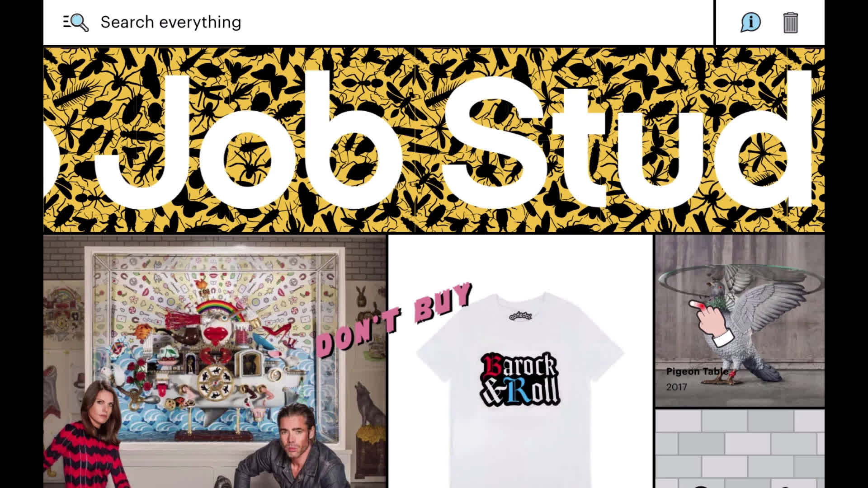Click the Job Studio insect banner
This screenshot has width=868, height=488.
pos(434,140)
